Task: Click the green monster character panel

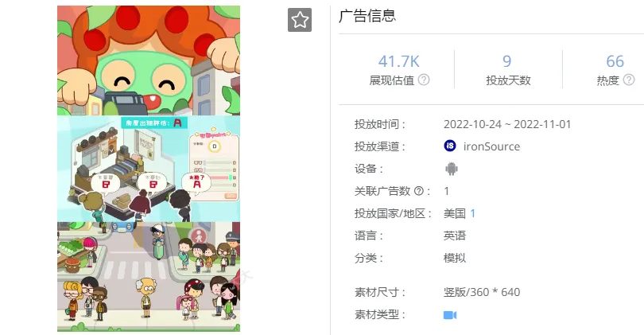Action: point(149,60)
